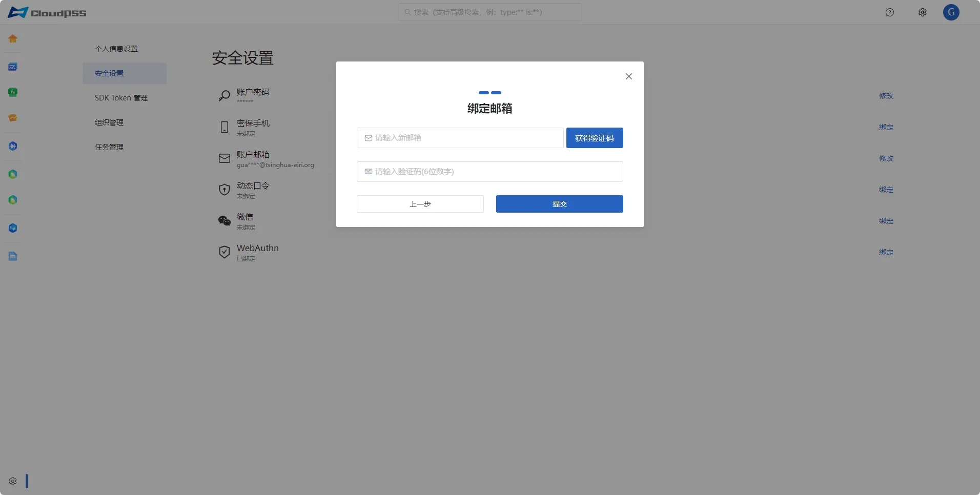Click 绑定 link for 动态口令
The height and width of the screenshot is (495, 980).
pos(886,190)
